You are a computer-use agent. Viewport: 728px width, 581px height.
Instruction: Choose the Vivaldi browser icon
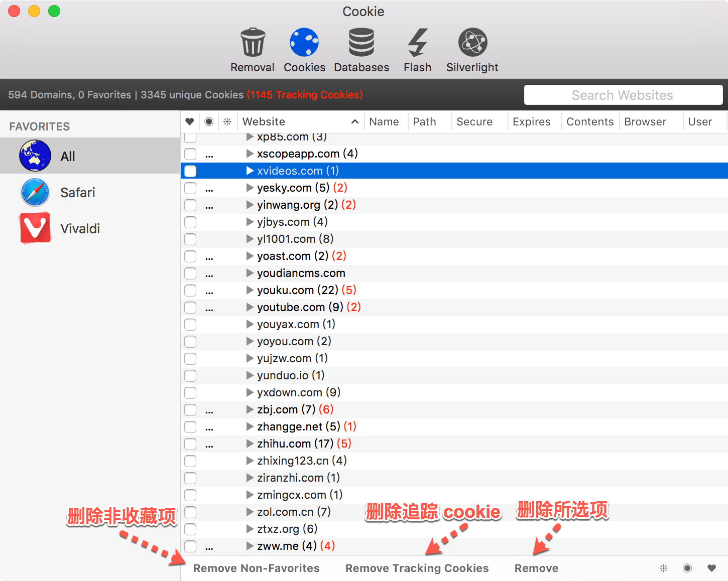(35, 228)
